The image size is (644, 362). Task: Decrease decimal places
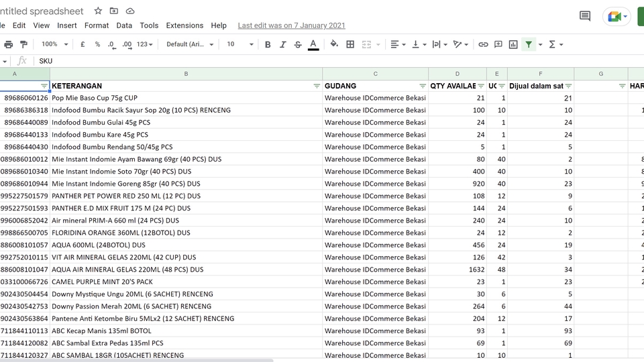click(112, 44)
